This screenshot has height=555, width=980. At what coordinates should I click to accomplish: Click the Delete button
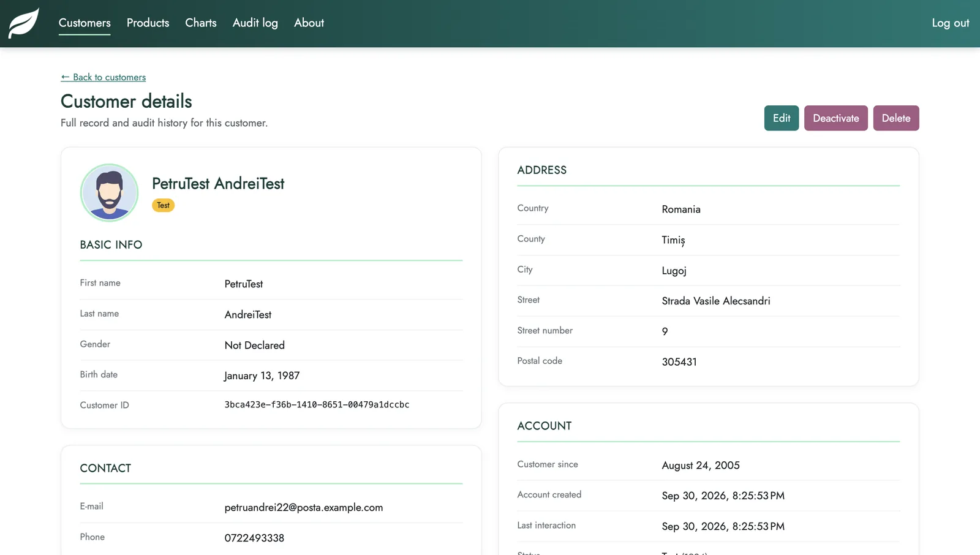[896, 118]
